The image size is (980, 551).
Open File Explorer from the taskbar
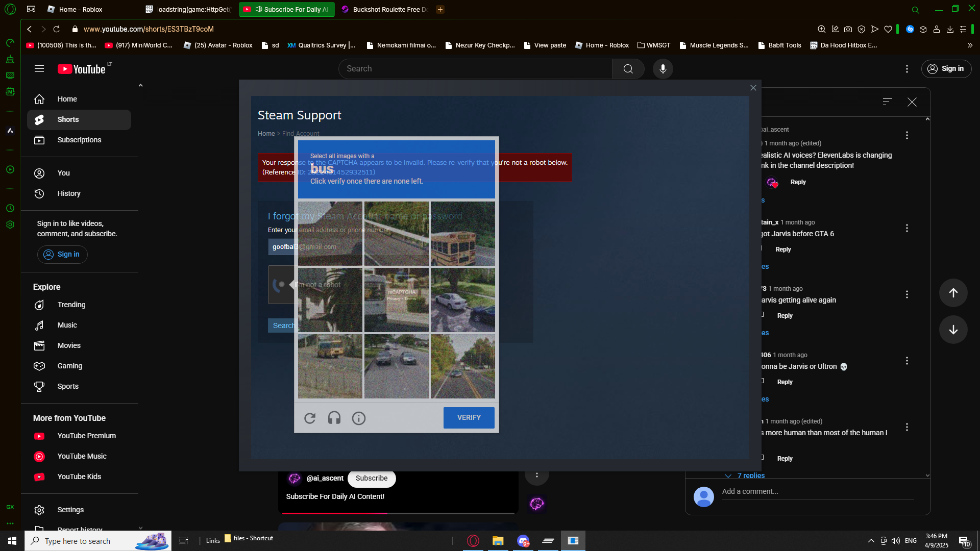tap(498, 541)
